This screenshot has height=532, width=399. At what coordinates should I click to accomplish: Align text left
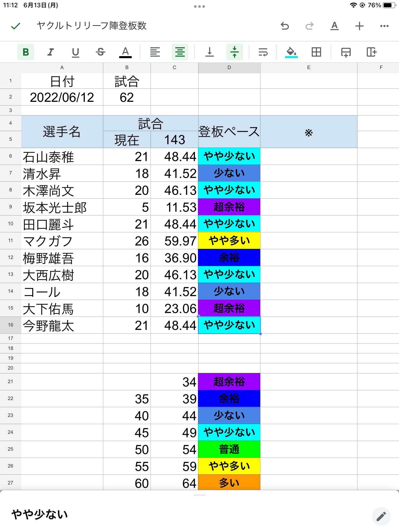[x=155, y=52]
